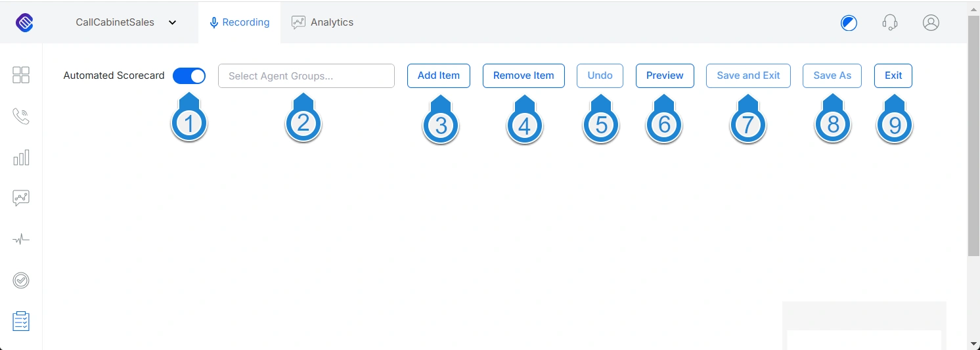Open the scorecard clipboard sidebar icon
The image size is (980, 350).
click(21, 321)
